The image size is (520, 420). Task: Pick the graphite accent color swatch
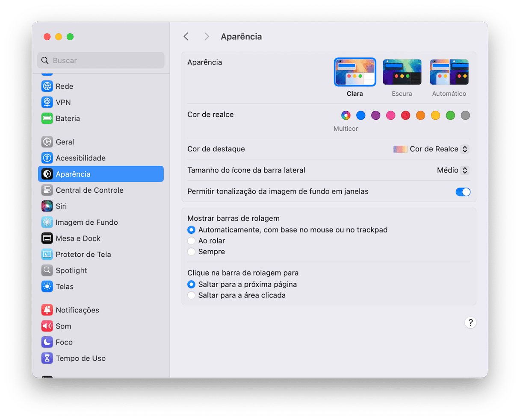tap(465, 115)
